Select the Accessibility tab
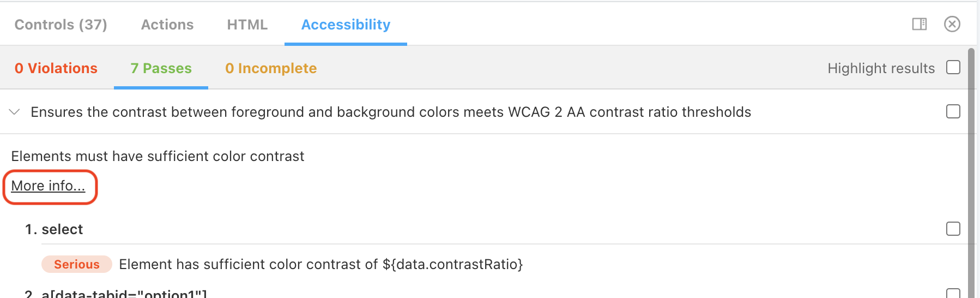The width and height of the screenshot is (980, 298). click(346, 25)
